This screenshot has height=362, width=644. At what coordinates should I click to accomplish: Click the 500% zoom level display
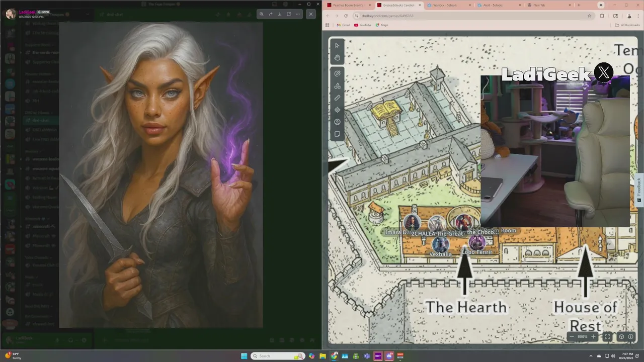click(582, 336)
